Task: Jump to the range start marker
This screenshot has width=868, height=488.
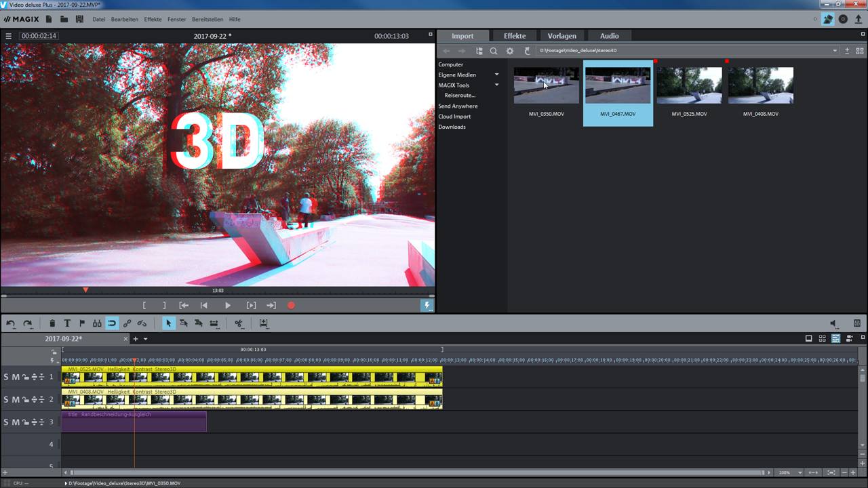Action: click(x=184, y=306)
